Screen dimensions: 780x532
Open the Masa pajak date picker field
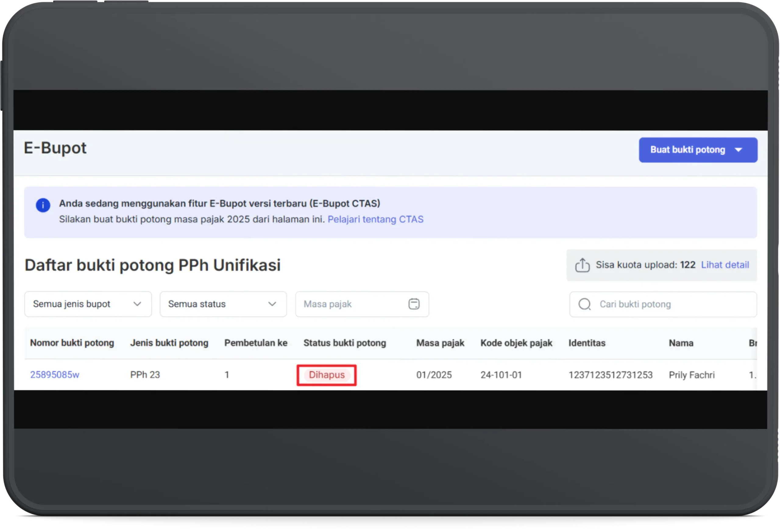[353, 304]
